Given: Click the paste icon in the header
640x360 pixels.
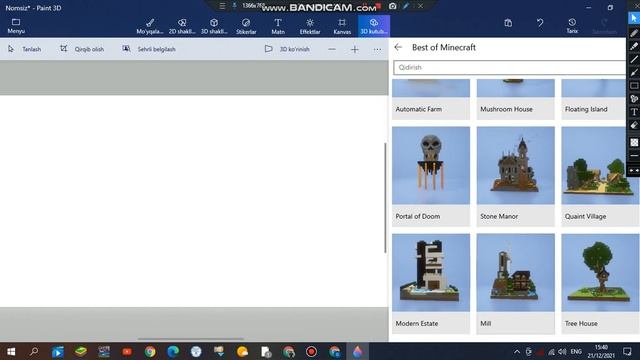Looking at the screenshot, I should (x=508, y=23).
